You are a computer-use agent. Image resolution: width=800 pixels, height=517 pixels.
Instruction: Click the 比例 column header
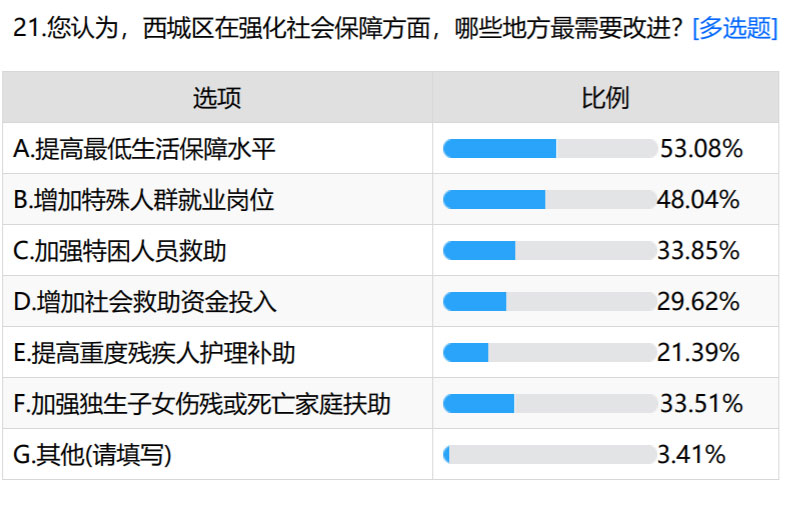606,97
